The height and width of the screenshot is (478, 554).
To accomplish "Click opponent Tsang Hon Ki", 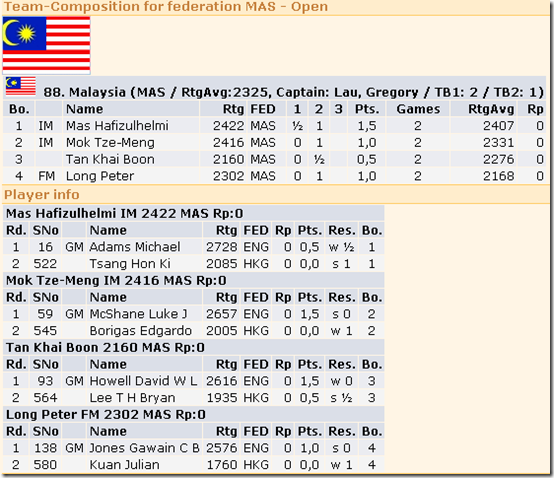I will [x=130, y=264].
